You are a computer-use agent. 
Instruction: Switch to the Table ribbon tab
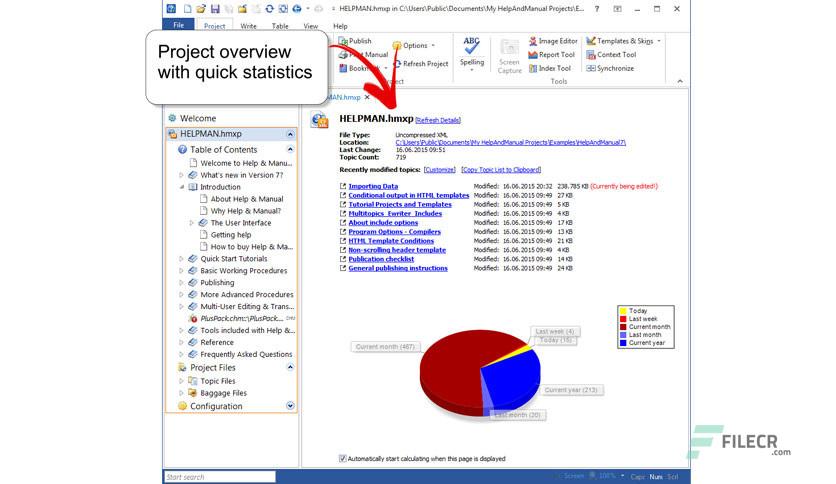[280, 26]
